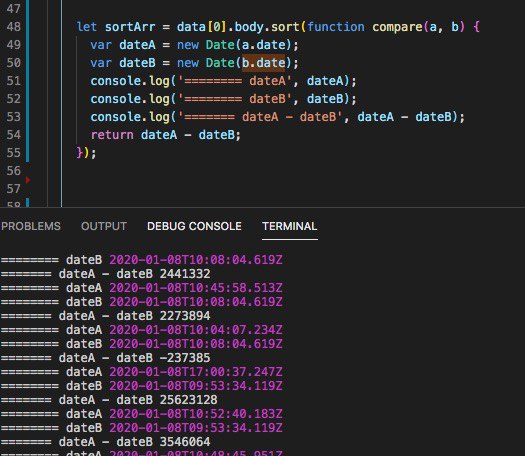Screen dimensions: 525x456
Task: Click line number 57 in gutter
Action: pos(13,189)
